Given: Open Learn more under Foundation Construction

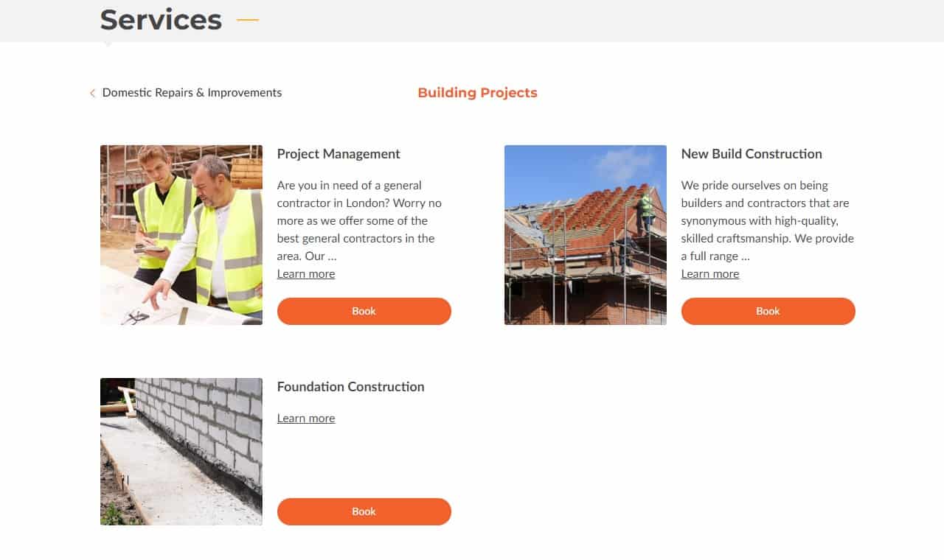Looking at the screenshot, I should (306, 419).
